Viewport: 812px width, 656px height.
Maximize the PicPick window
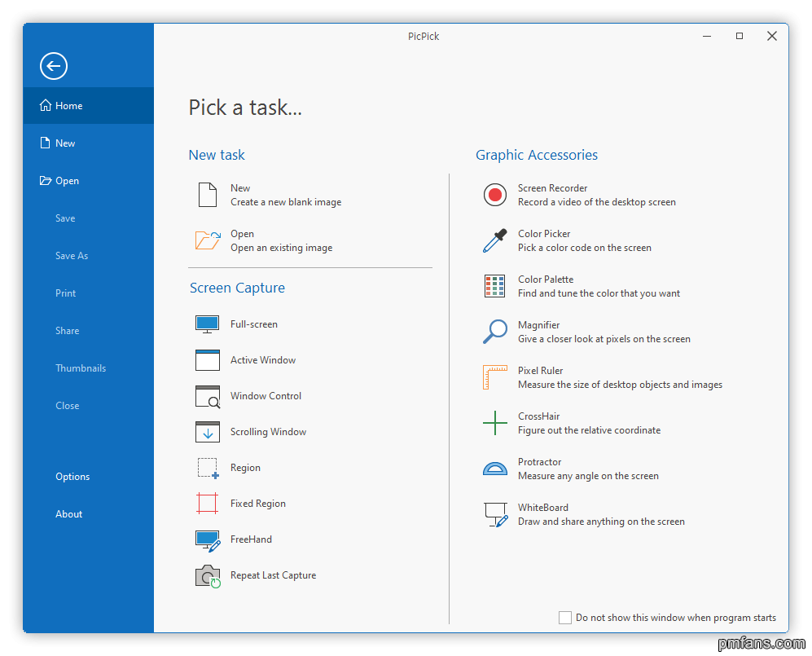pos(740,37)
